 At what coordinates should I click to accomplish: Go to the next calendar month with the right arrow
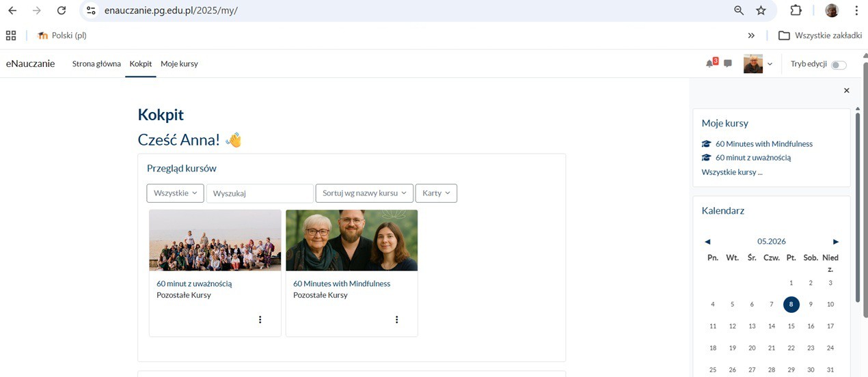(835, 242)
